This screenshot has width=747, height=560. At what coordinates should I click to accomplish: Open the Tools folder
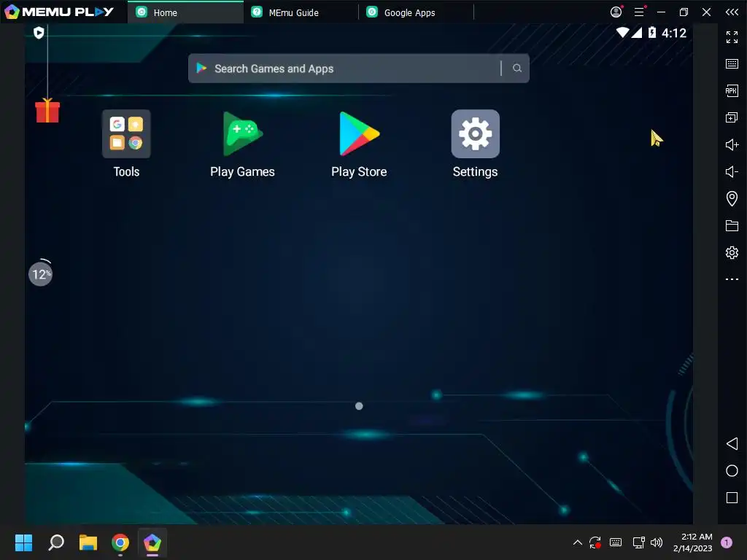126,134
